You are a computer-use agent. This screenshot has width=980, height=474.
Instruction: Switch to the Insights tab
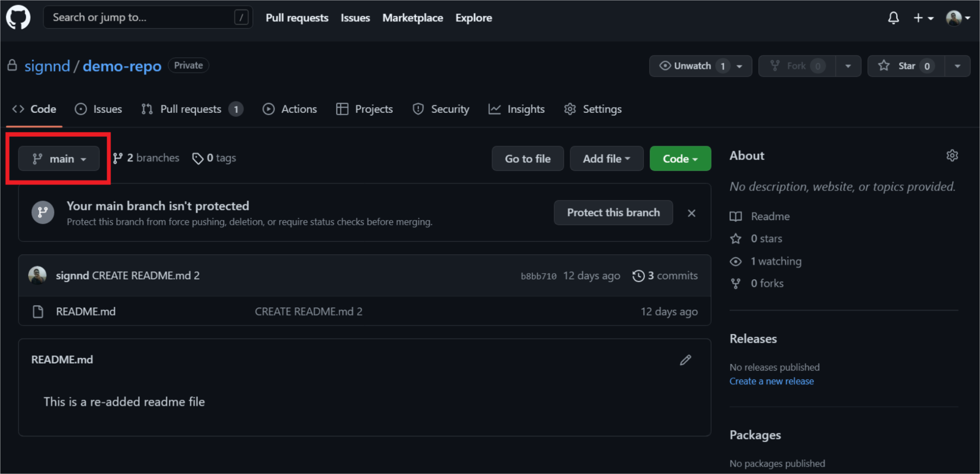(x=516, y=109)
